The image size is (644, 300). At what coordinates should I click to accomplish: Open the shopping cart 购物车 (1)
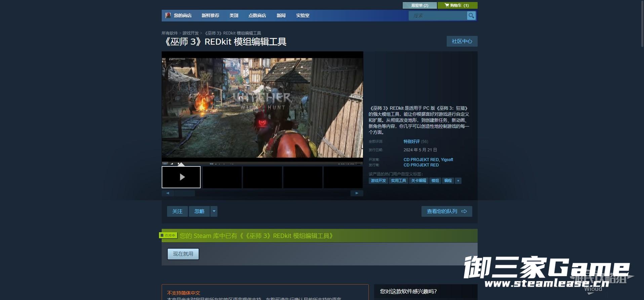tap(457, 5)
